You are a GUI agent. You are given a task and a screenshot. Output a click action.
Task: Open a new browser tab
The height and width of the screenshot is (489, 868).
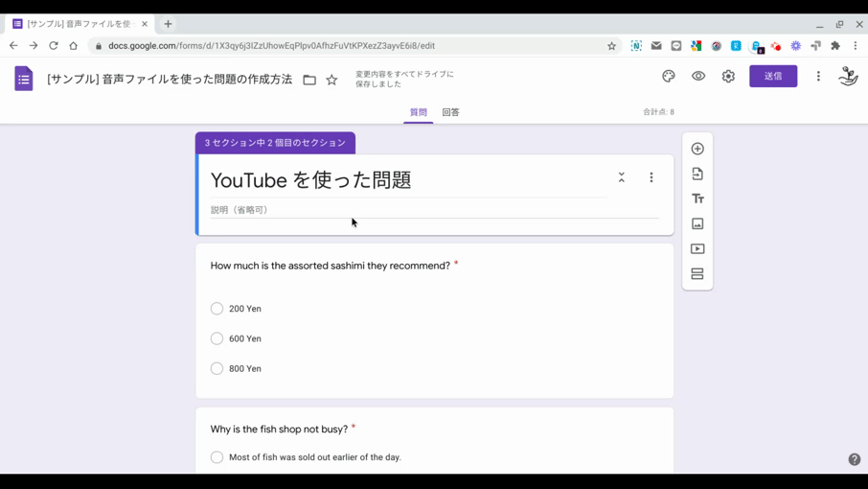(168, 24)
